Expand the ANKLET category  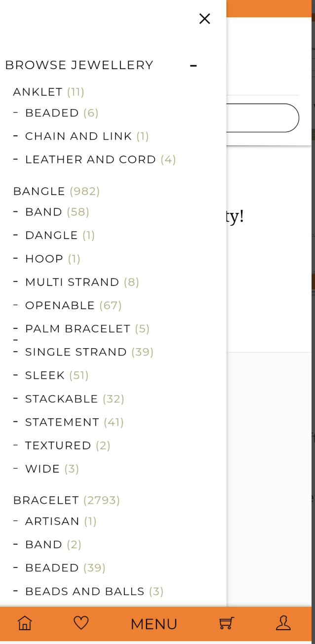(38, 92)
